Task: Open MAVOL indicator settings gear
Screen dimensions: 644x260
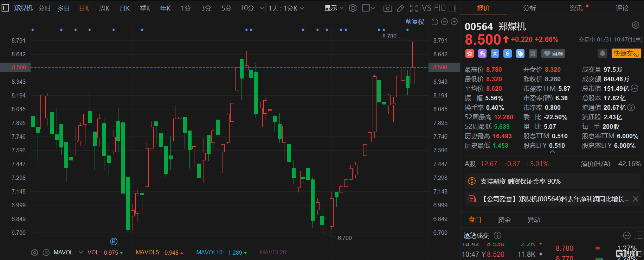Action: coord(34,252)
